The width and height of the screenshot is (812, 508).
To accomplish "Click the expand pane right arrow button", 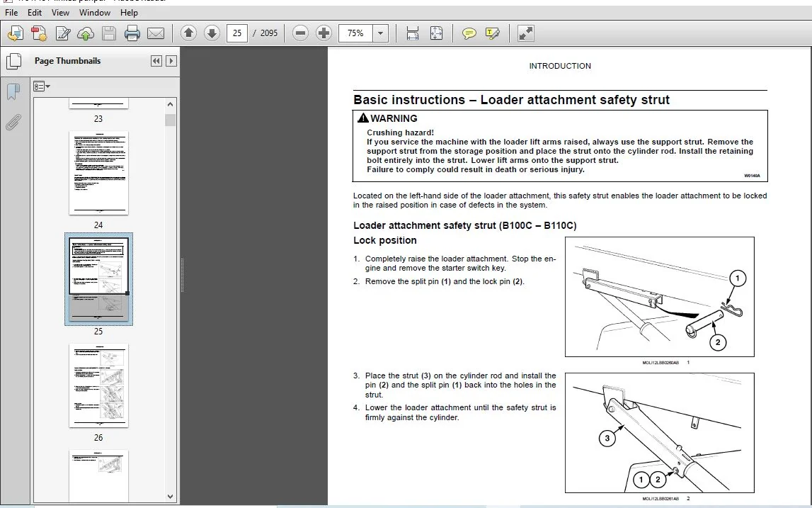I will tap(171, 61).
